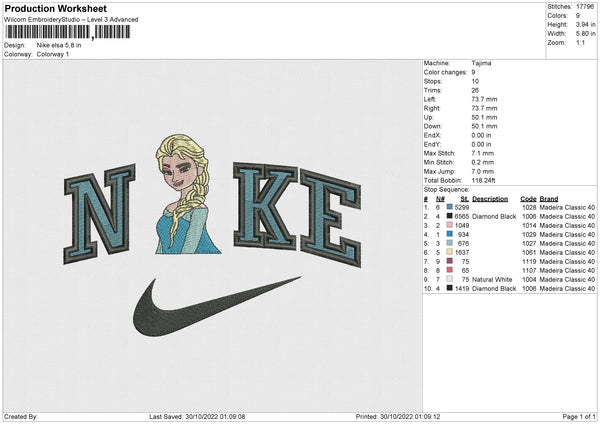Click the 'Brand' column header
Screen dimensions: 600x424
(549, 199)
